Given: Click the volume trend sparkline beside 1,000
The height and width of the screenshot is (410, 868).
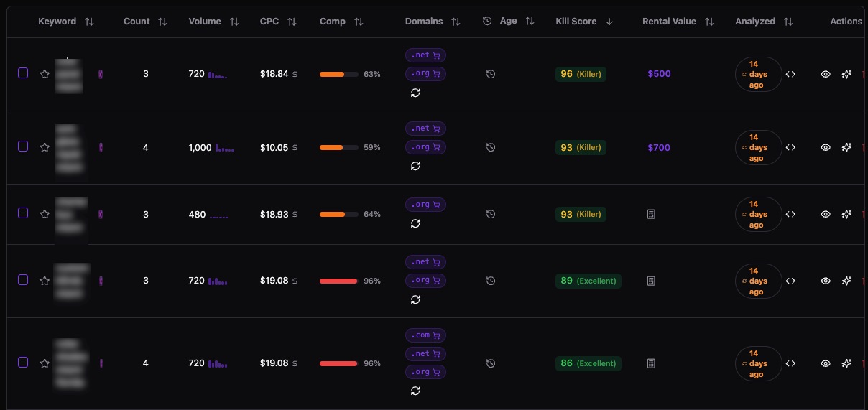Looking at the screenshot, I should [225, 148].
